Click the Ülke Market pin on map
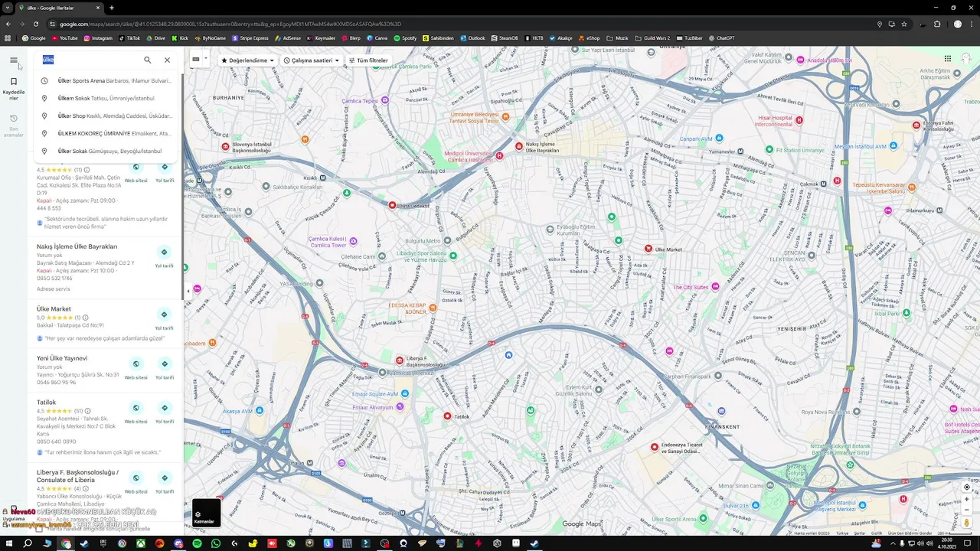Viewport: 980px width, 551px height. pos(648,249)
